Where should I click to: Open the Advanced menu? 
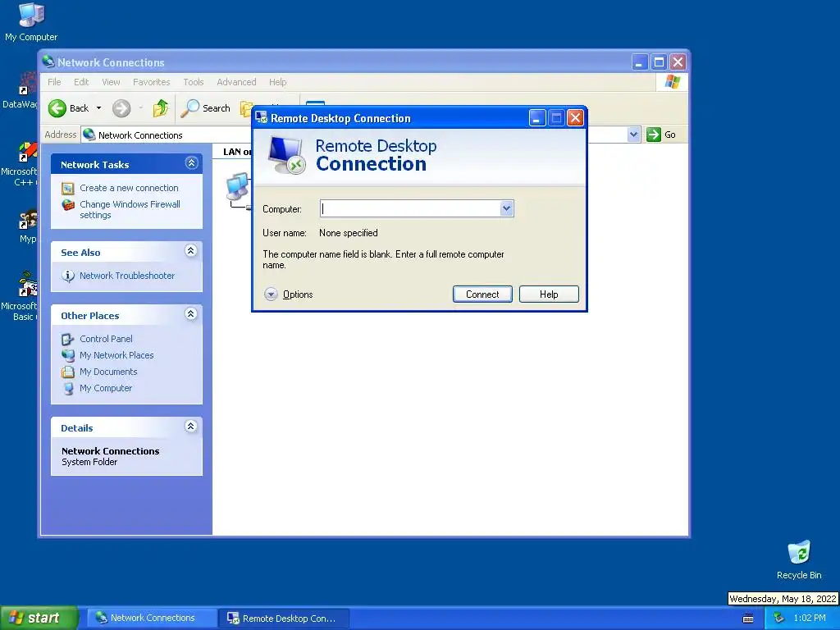(236, 82)
